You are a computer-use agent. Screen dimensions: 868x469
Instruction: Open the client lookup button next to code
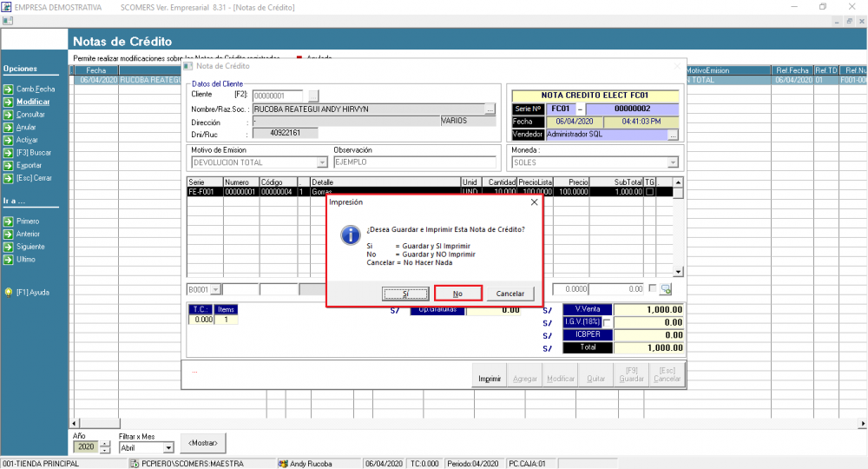click(x=313, y=96)
